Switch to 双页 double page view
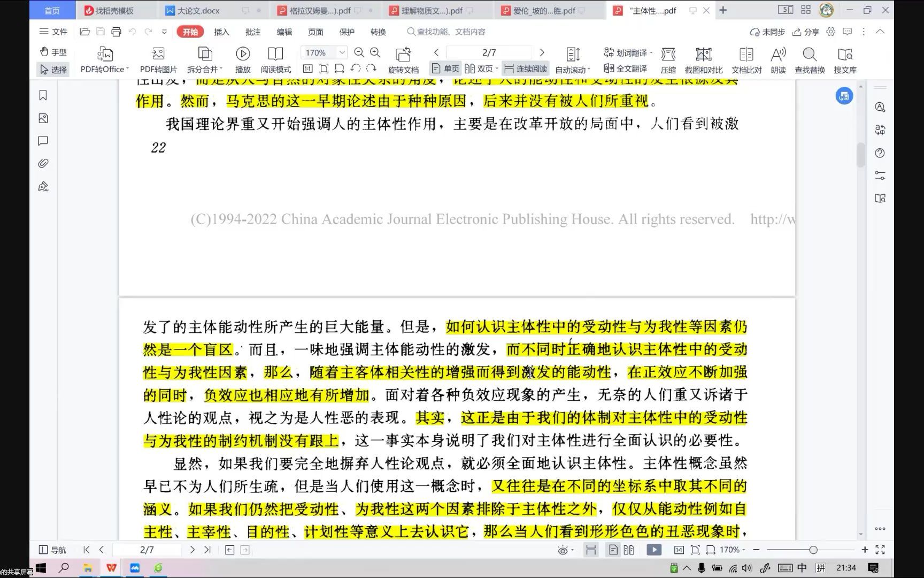The width and height of the screenshot is (924, 578). tap(481, 69)
